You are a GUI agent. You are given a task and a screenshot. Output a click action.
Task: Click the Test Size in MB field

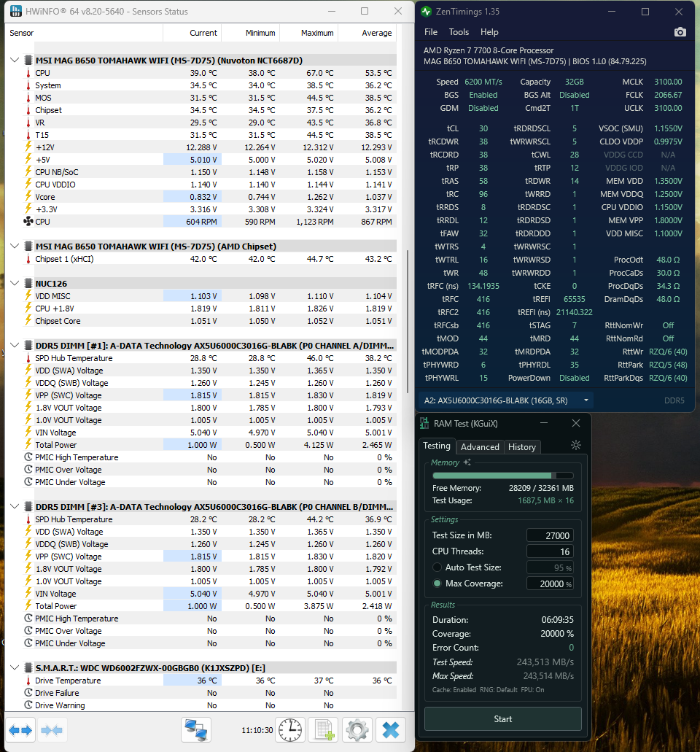tap(550, 535)
